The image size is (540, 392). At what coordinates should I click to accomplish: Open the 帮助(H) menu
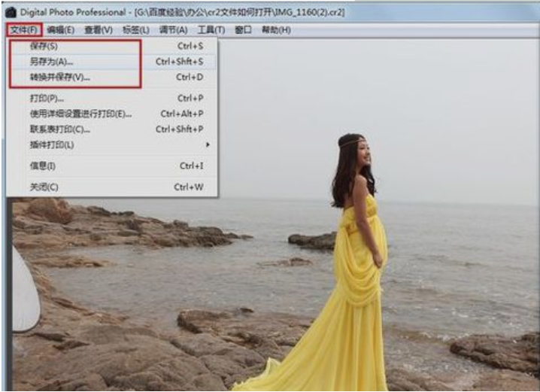pyautogui.click(x=276, y=30)
